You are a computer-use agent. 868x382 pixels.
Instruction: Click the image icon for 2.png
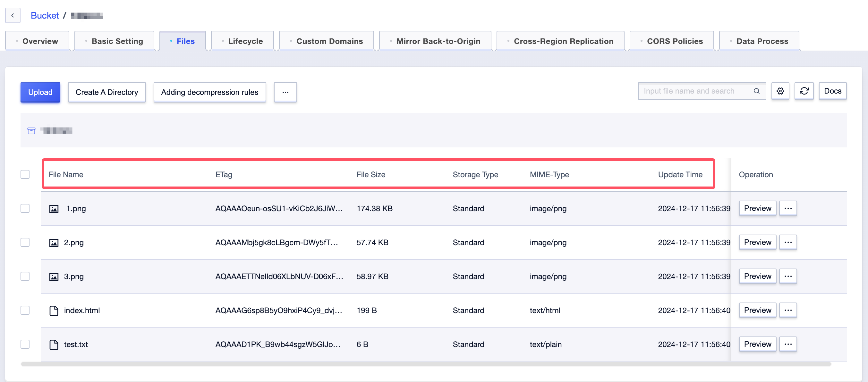click(x=54, y=243)
